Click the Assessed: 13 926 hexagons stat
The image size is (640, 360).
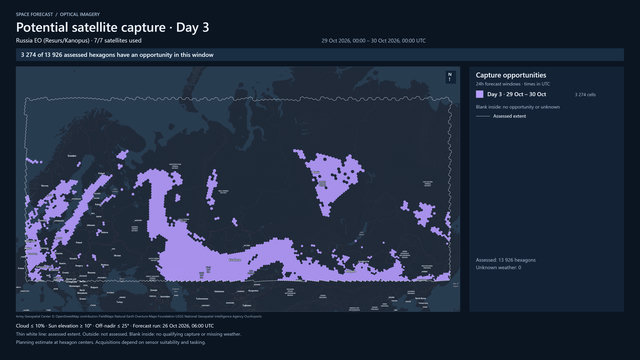(506, 260)
